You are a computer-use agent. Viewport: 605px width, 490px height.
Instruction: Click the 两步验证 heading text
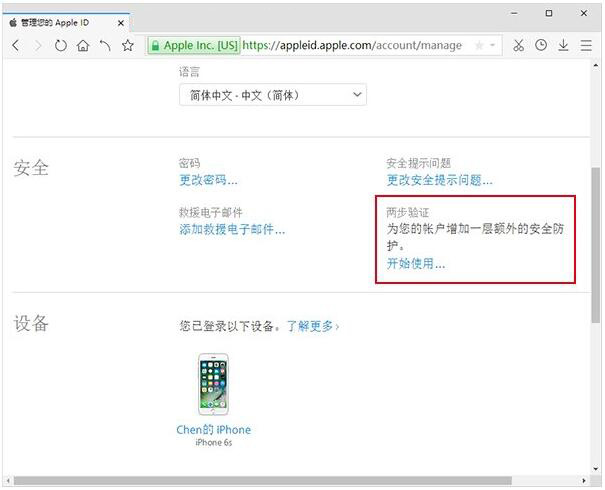pyautogui.click(x=407, y=213)
